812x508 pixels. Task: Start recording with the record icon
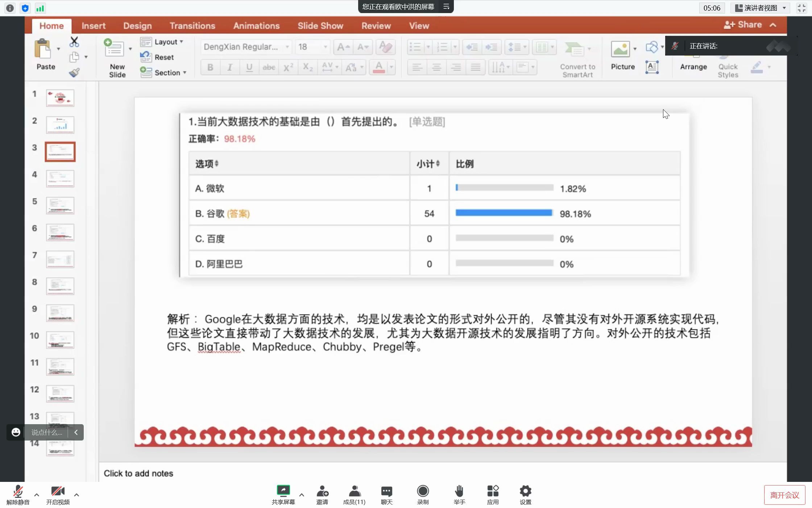[x=423, y=491]
